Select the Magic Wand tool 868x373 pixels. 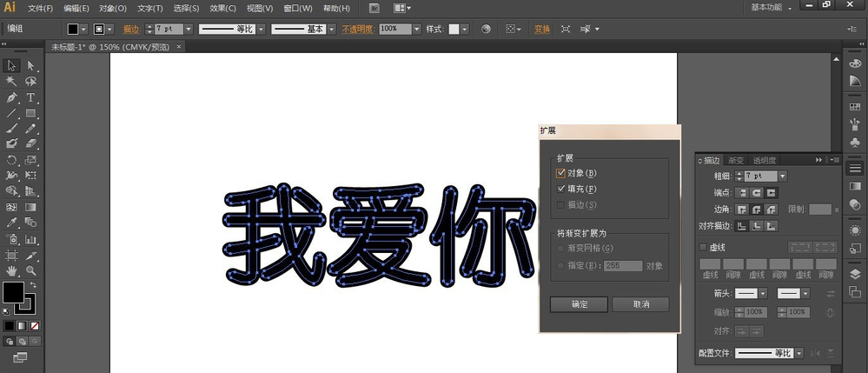(x=12, y=81)
